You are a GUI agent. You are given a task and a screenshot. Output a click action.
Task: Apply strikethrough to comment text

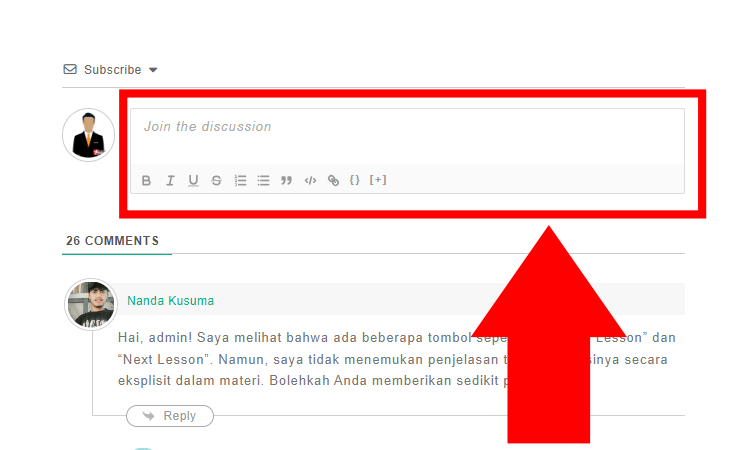[216, 181]
